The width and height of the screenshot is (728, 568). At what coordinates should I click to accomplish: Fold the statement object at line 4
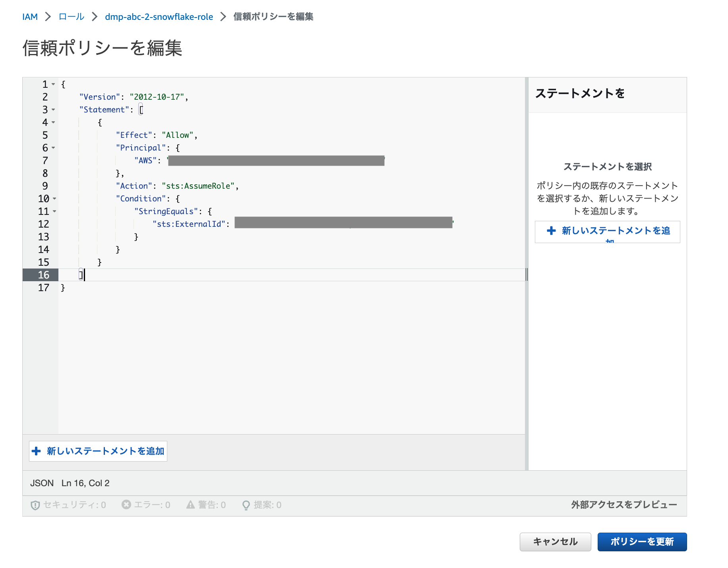tap(53, 122)
